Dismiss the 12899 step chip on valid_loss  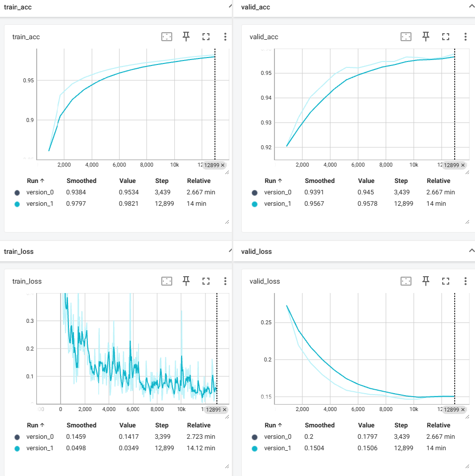(x=463, y=410)
